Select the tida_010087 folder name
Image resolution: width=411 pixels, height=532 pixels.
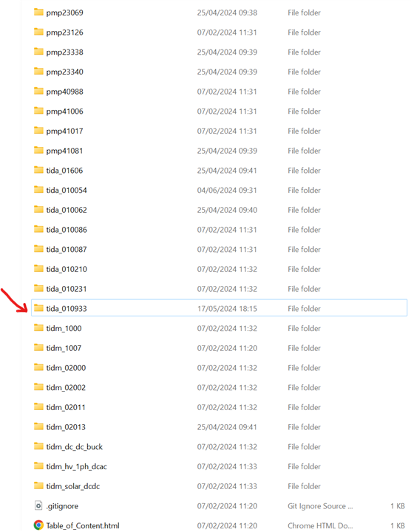coord(67,250)
